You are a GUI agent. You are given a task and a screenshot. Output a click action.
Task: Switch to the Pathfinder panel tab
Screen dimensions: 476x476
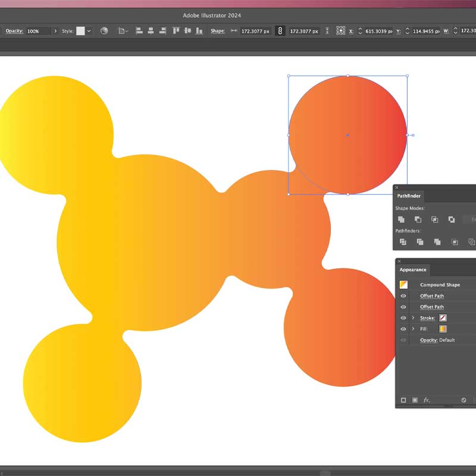point(408,196)
